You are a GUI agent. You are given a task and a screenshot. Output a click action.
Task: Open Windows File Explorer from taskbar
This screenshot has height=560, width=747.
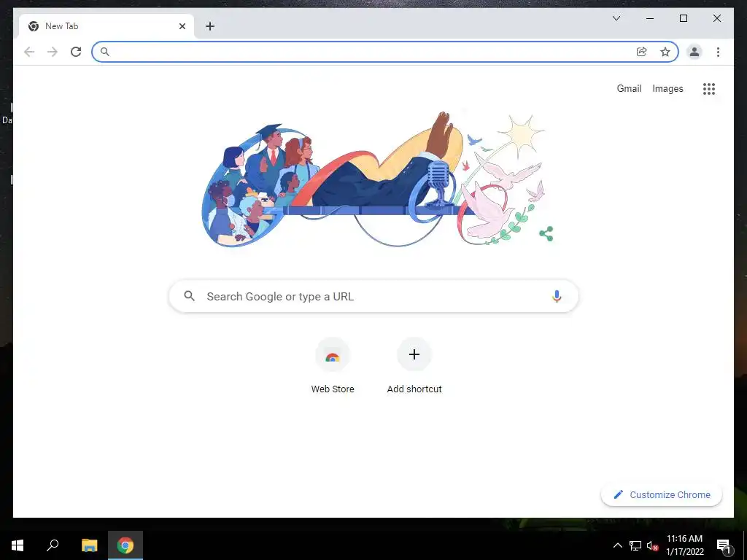point(89,545)
